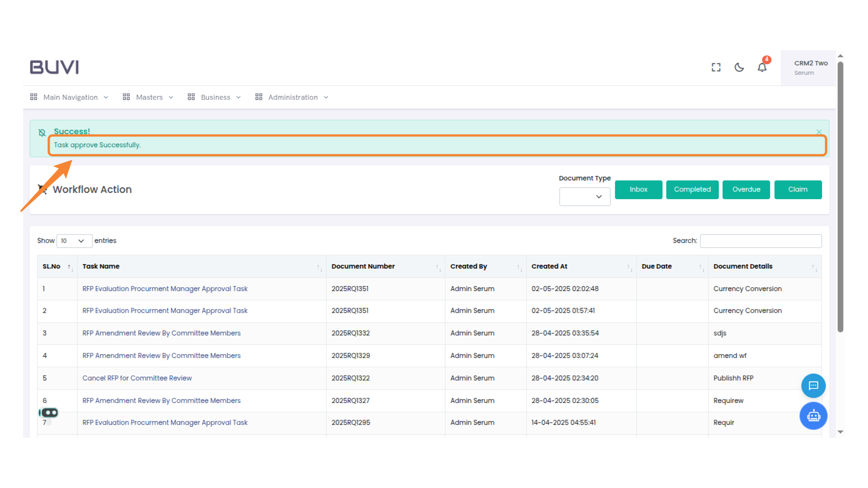The image size is (868, 488).
Task: Open Cancel RFP for Committee Review task
Action: [137, 378]
